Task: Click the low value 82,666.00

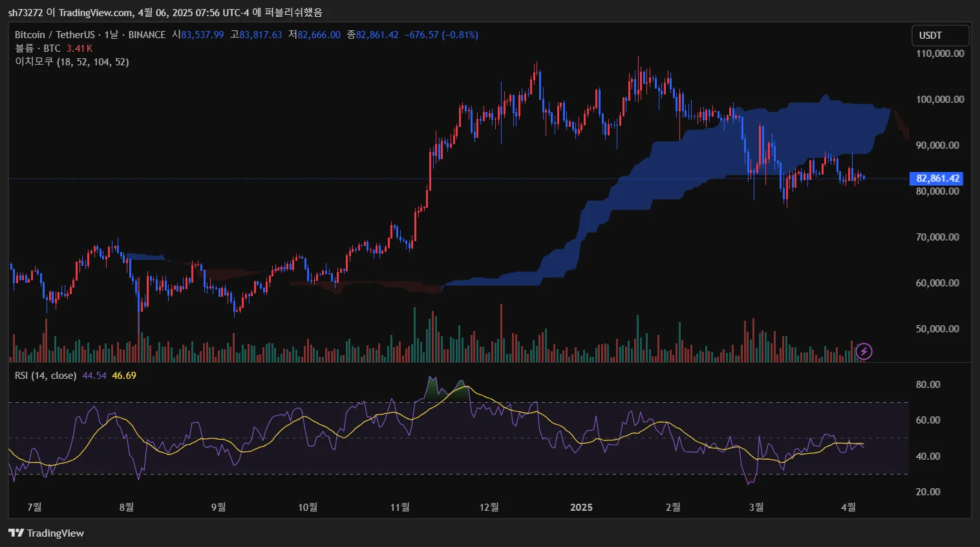Action: tap(319, 35)
